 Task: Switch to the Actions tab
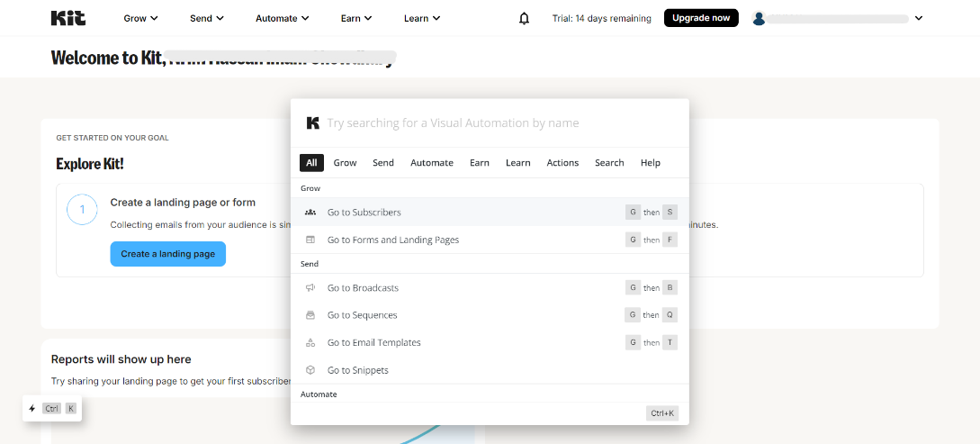562,163
